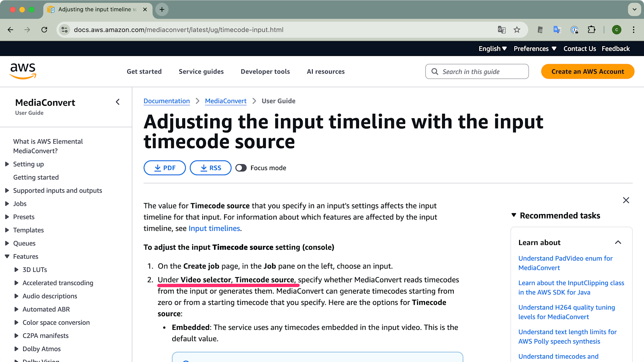644x362 pixels.
Task: Click the Search in this guide field
Action: point(477,72)
